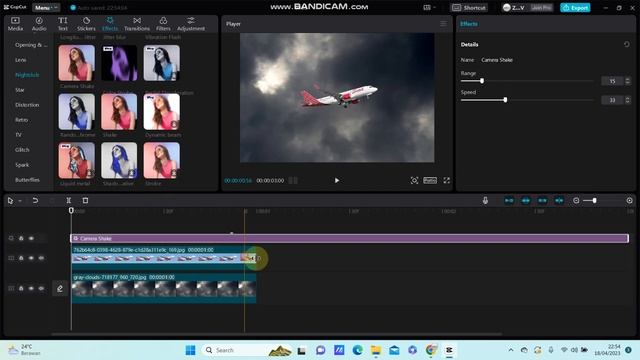Select the Nightclub effects category
Viewport: 640px width, 360px height.
(27, 75)
